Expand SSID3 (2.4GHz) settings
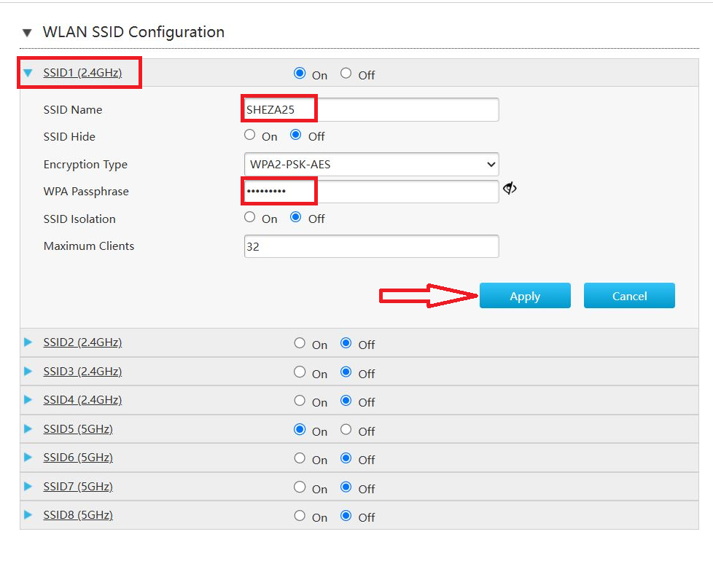The height and width of the screenshot is (588, 713). [28, 372]
